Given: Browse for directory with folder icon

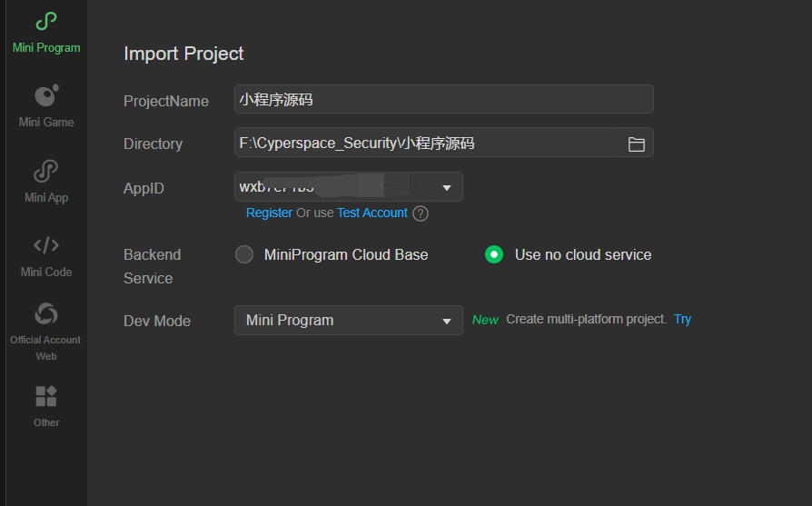Looking at the screenshot, I should click(x=636, y=144).
